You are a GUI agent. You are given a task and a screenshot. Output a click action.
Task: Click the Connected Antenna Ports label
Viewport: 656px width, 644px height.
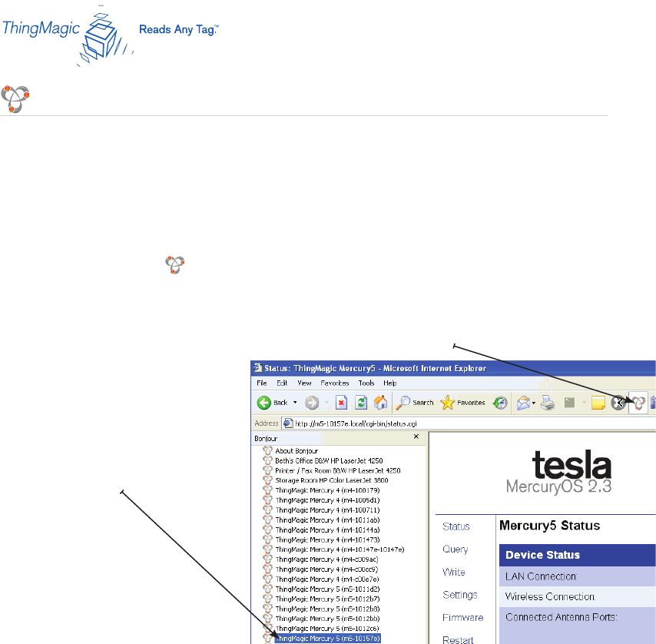pos(561,617)
